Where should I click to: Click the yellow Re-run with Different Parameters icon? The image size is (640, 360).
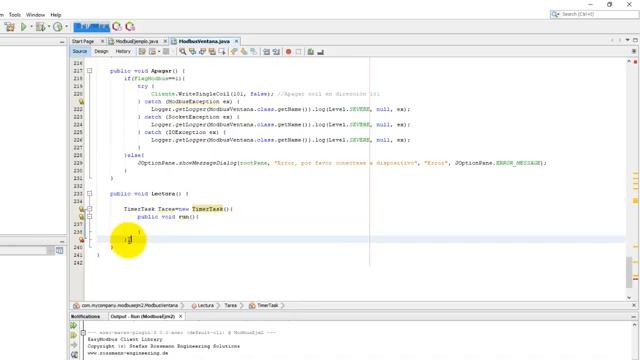click(x=73, y=336)
